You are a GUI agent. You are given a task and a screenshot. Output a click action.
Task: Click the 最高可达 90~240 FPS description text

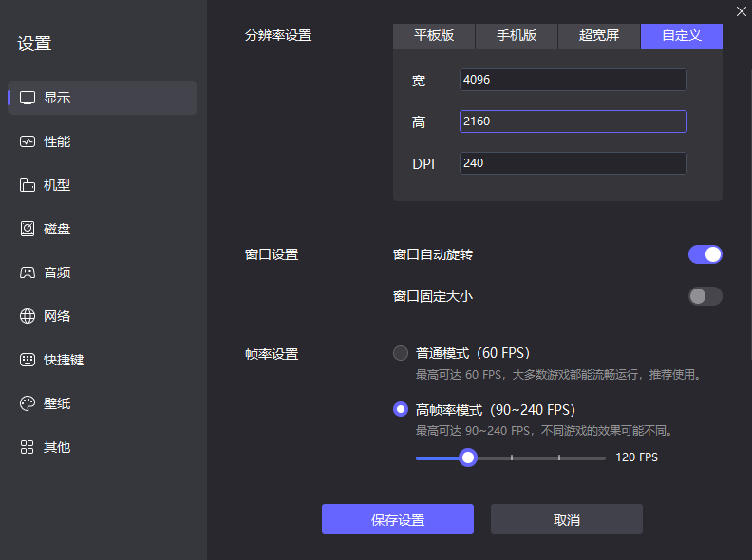[544, 431]
